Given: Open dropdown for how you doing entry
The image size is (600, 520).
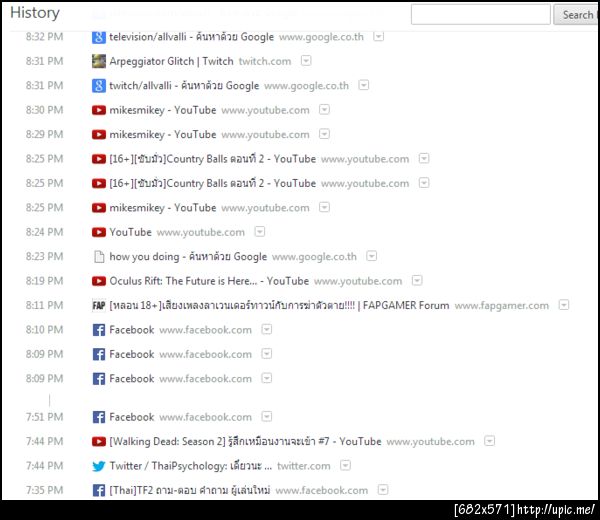Looking at the screenshot, I should [x=372, y=256].
